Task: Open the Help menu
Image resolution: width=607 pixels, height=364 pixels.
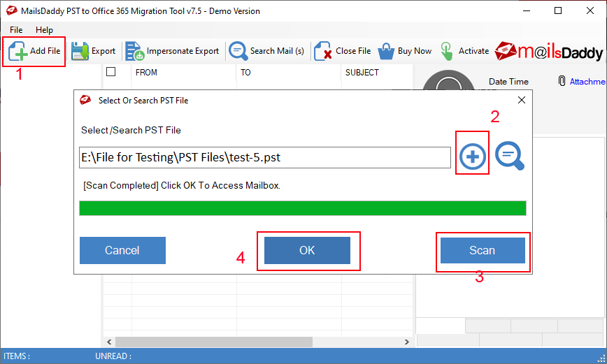Action: (44, 30)
